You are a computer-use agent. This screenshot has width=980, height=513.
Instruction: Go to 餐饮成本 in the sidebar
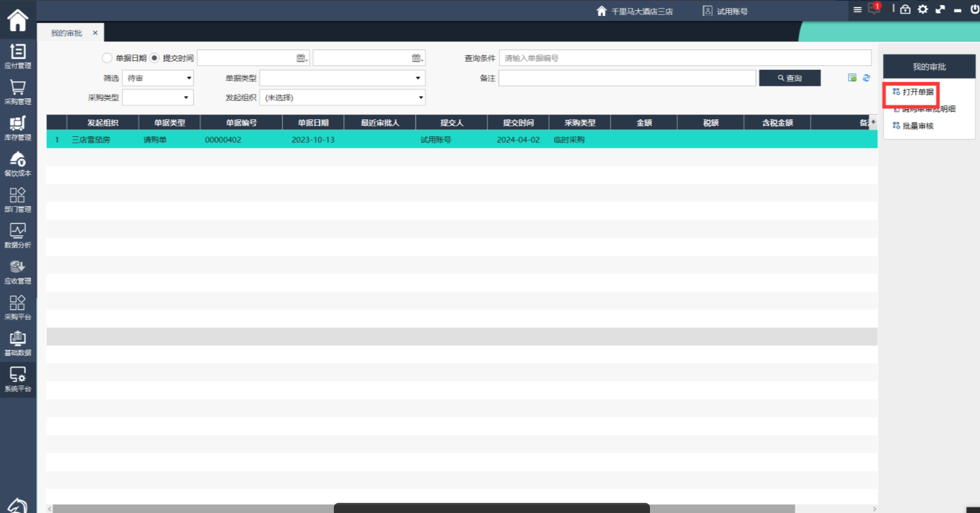(x=18, y=164)
